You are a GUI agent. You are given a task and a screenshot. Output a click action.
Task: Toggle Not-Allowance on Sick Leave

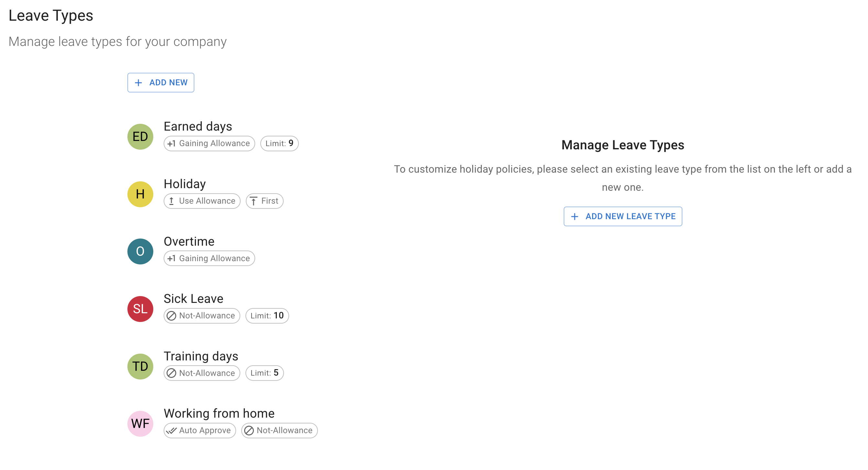click(201, 315)
